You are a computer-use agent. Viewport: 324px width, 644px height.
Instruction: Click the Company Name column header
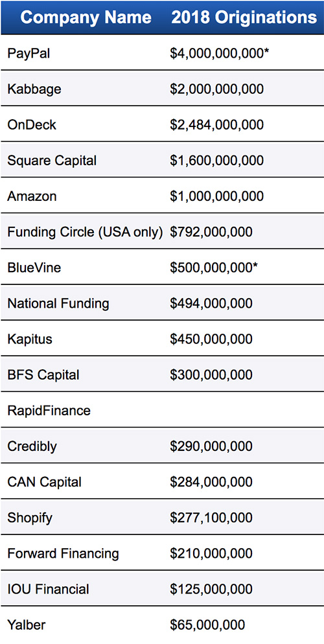point(86,17)
